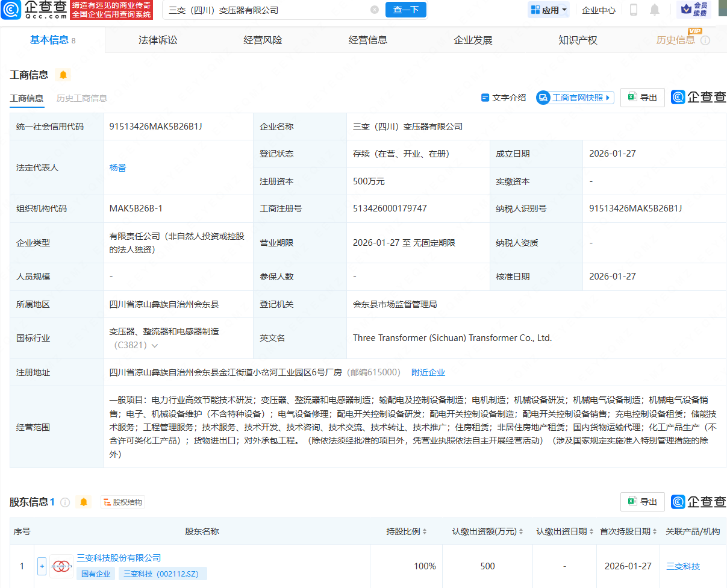Click the notification bell in top header
Screen dimensions: 727x588
tap(654, 10)
